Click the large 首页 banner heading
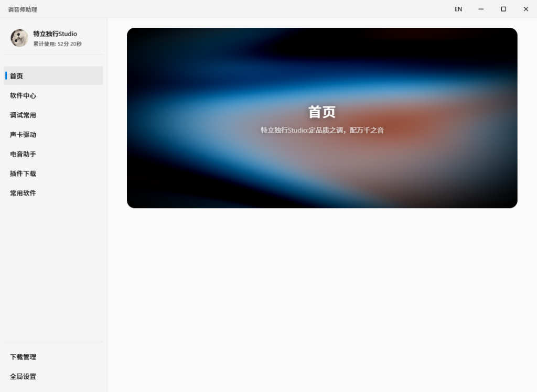Viewport: 537px width, 392px height. coord(321,112)
